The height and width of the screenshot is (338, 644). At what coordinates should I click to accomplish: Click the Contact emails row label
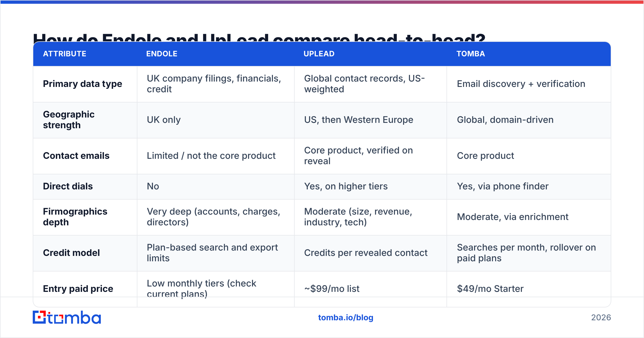[76, 156]
